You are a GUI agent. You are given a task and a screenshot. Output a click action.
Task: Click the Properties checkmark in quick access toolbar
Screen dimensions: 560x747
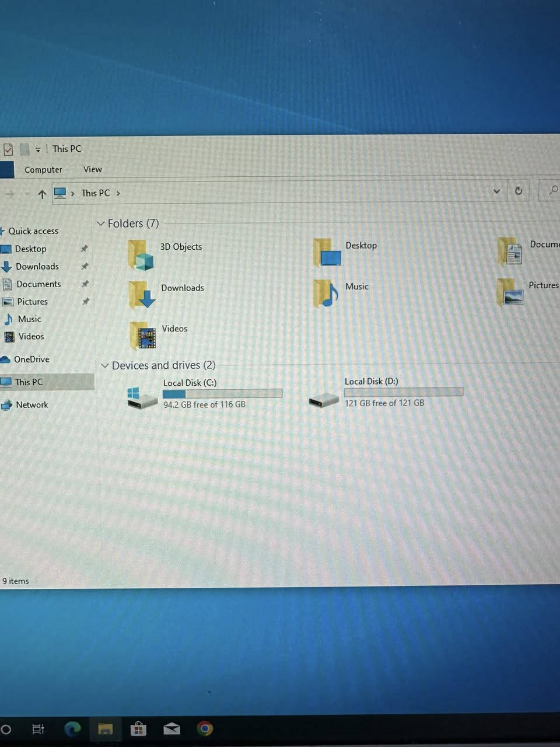(8, 149)
